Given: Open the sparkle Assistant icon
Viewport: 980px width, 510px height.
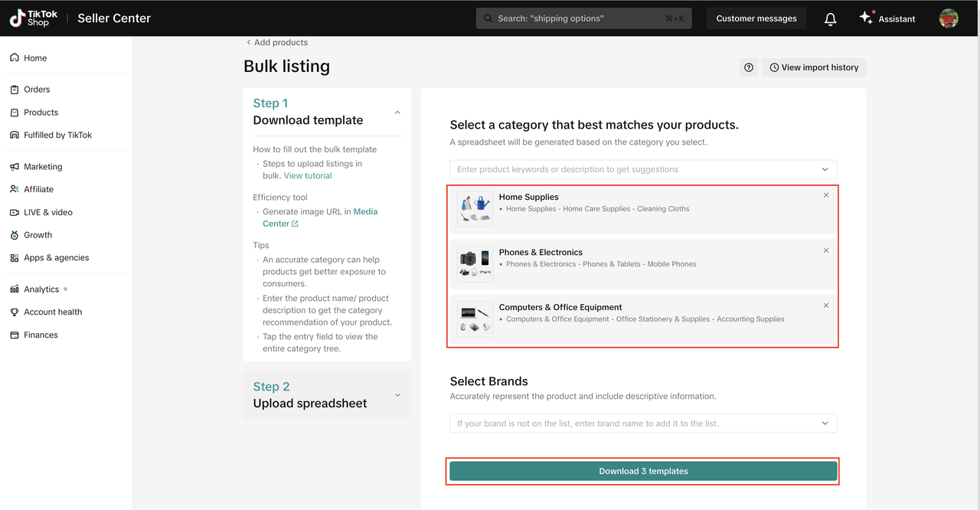Looking at the screenshot, I should point(866,18).
